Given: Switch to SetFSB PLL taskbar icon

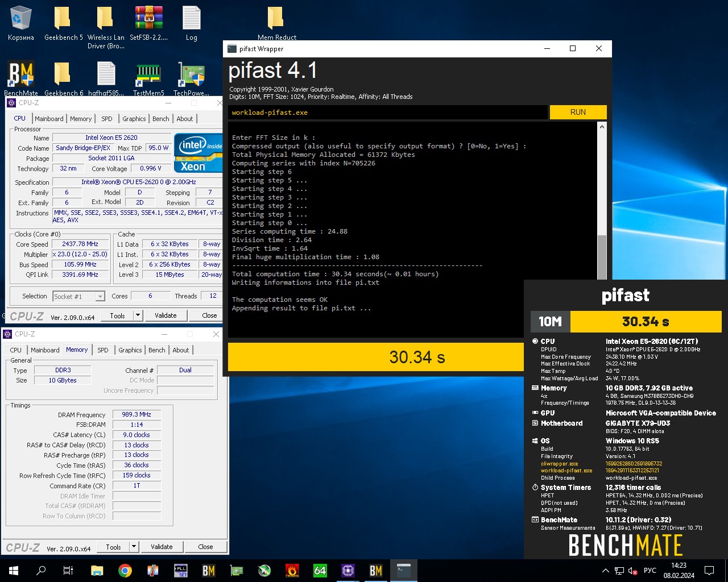Looking at the screenshot, I should pyautogui.click(x=181, y=571).
